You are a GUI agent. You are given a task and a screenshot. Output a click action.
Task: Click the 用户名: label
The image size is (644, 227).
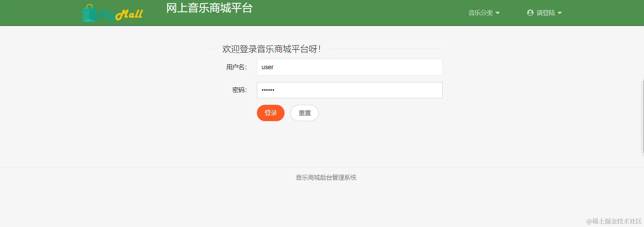[x=237, y=67]
